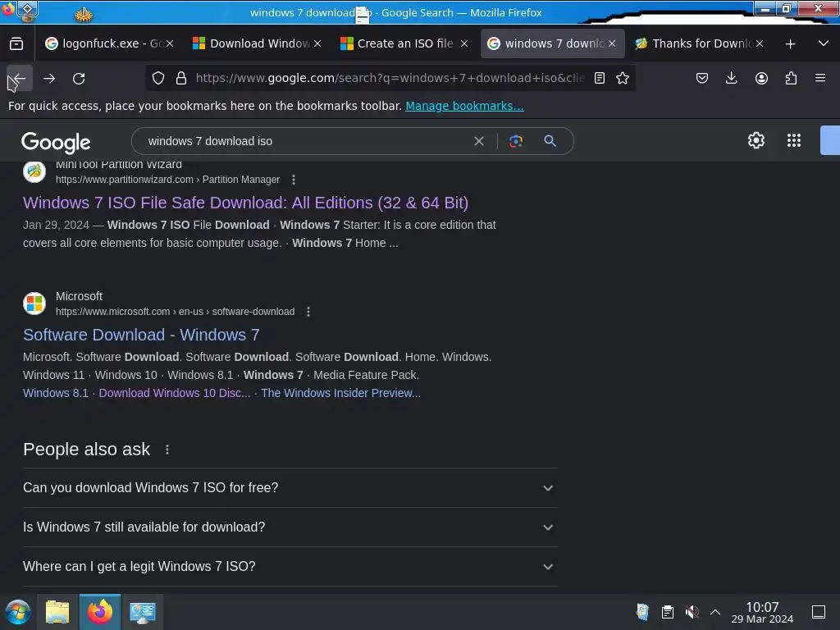
Task: Open clipboard tray icon
Action: (x=668, y=612)
